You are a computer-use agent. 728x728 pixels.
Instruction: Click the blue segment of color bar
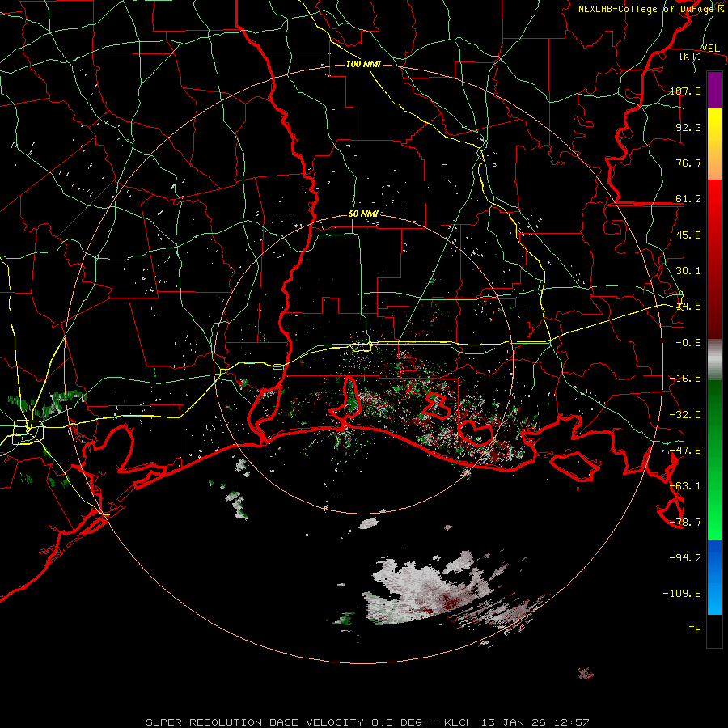point(714,577)
